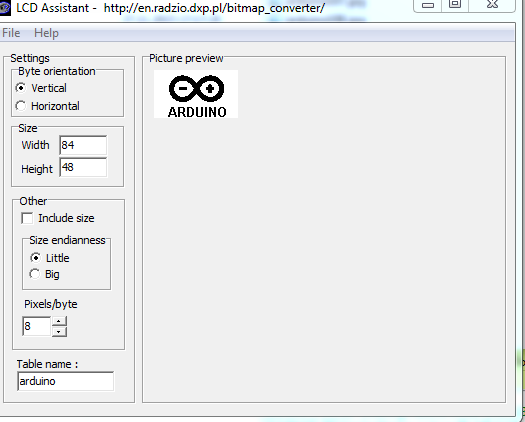Click the Table name field
The image size is (525, 422).
65,381
